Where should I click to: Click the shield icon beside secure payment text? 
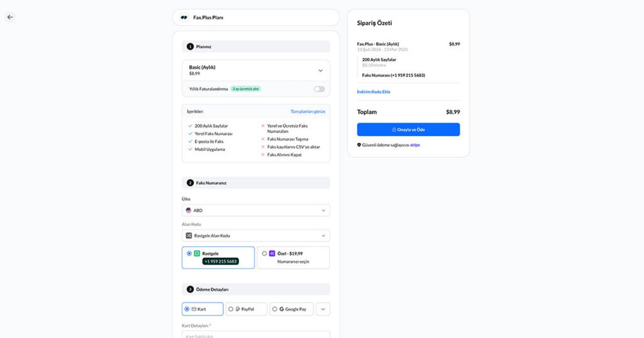[359, 144]
